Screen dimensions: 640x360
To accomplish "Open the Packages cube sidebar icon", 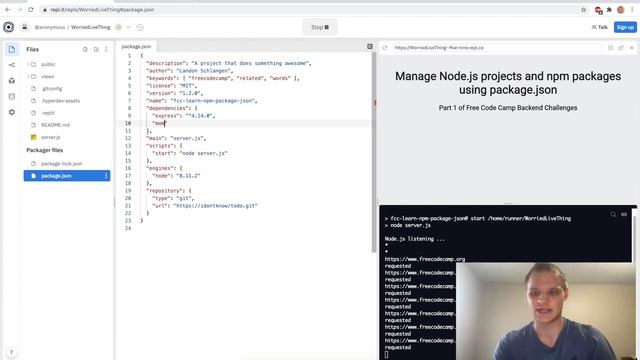I will point(12,81).
